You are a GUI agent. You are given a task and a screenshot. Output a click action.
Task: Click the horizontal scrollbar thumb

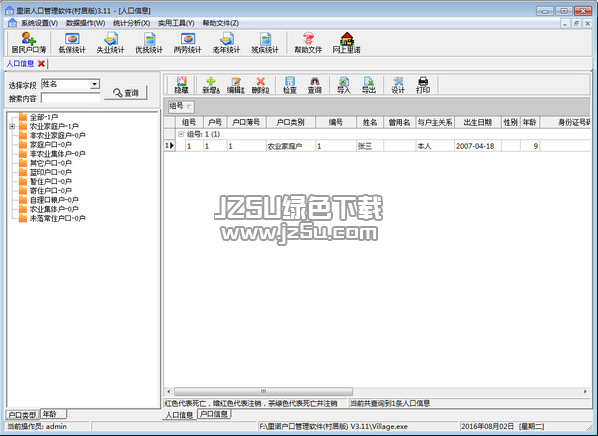(x=264, y=391)
